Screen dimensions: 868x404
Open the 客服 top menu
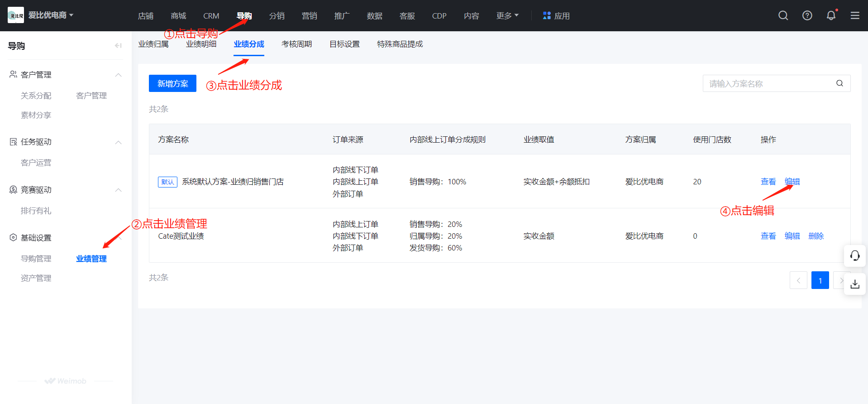tap(407, 16)
